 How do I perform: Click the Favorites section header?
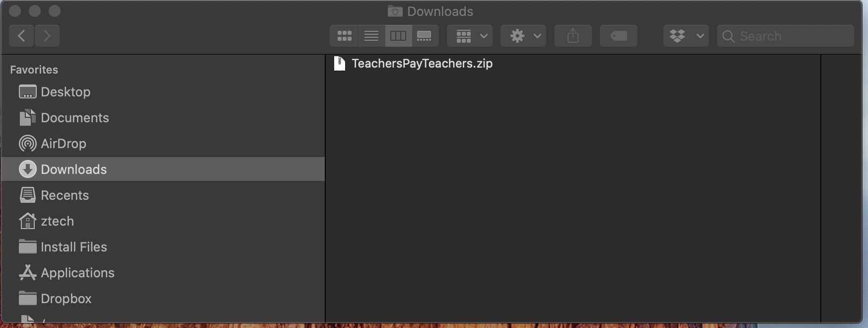(x=34, y=70)
